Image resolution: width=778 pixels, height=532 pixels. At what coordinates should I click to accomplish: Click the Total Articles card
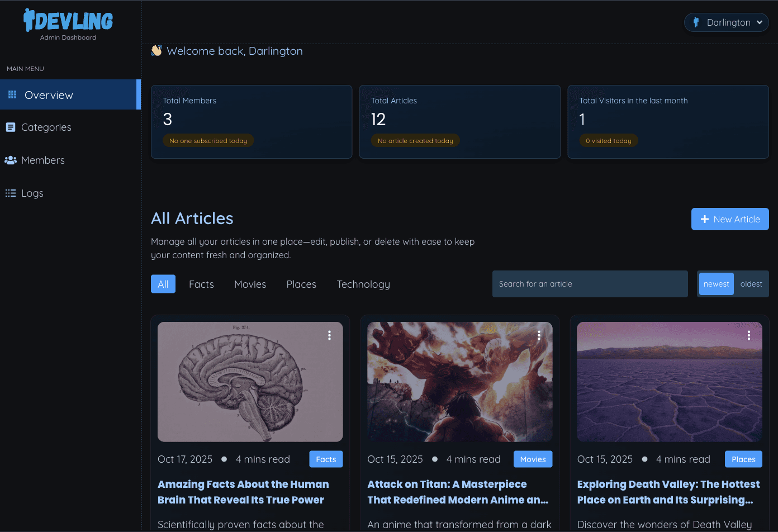(460, 122)
